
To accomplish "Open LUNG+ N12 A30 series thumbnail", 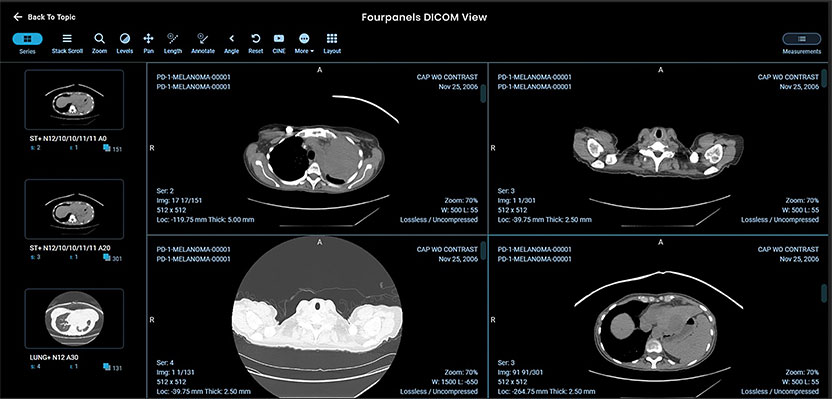I will click(74, 318).
